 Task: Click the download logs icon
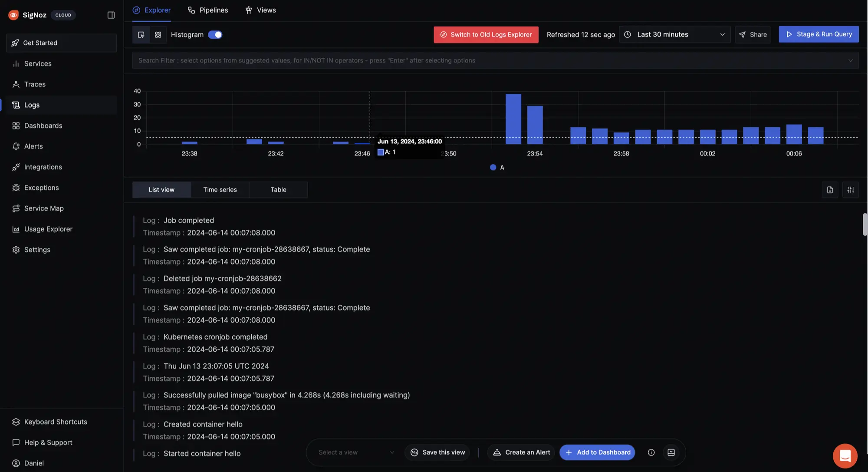pyautogui.click(x=830, y=190)
